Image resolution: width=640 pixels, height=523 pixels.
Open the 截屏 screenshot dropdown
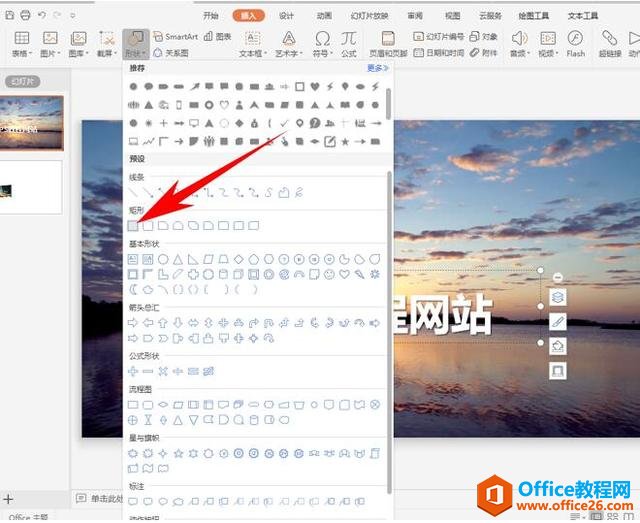[x=107, y=44]
